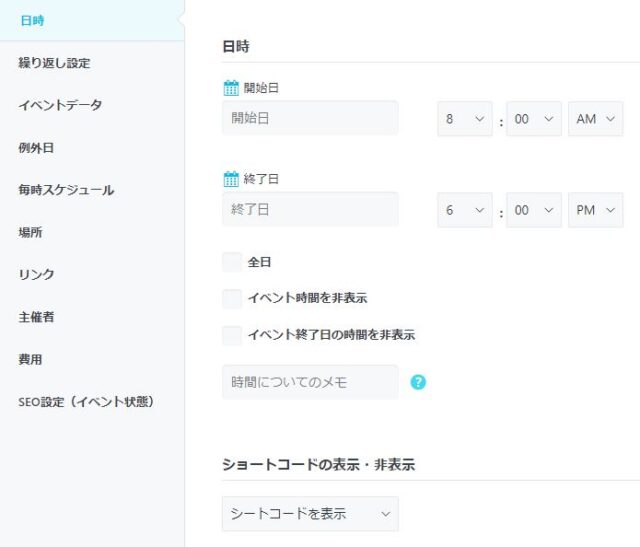Open the start hour dropdown showing 8
The height and width of the screenshot is (547, 640).
click(465, 119)
